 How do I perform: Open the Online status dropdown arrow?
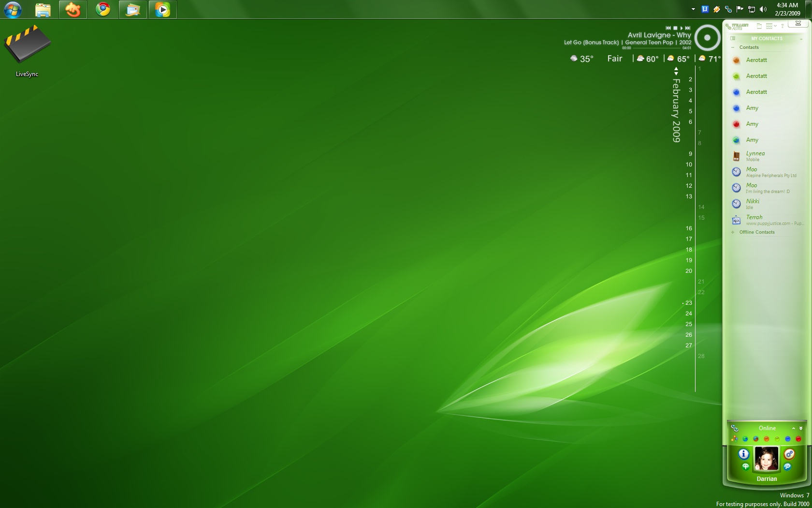pyautogui.click(x=800, y=428)
